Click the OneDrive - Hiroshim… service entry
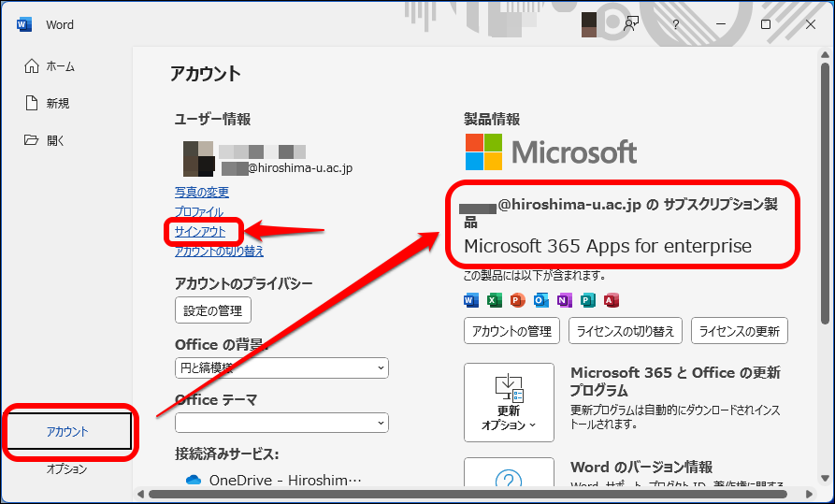 tap(274, 480)
